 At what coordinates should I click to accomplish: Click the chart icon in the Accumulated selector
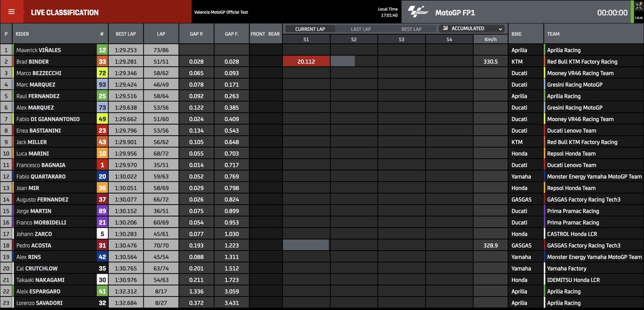pos(445,29)
